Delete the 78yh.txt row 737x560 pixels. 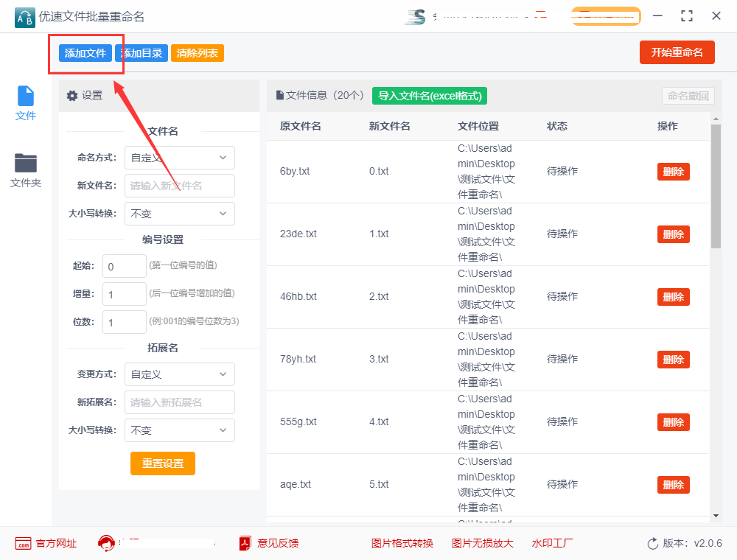pos(673,360)
